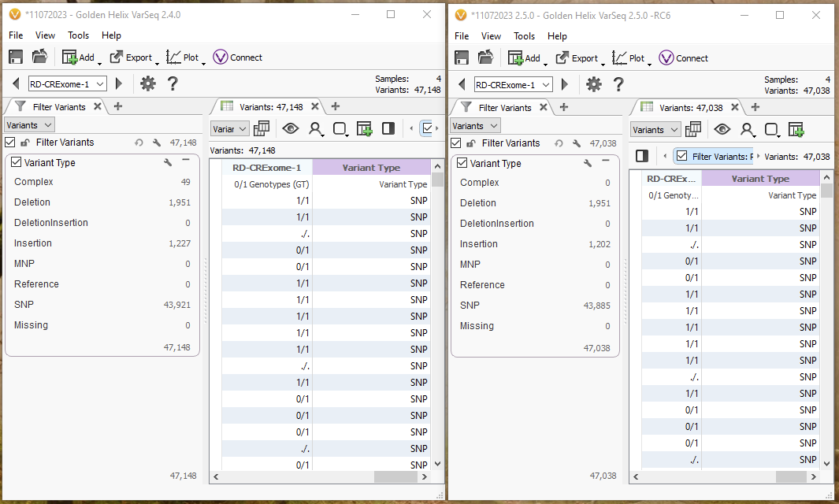Select Complex category in 2.5.0 filter card
This screenshot has height=504, width=839.
(535, 183)
